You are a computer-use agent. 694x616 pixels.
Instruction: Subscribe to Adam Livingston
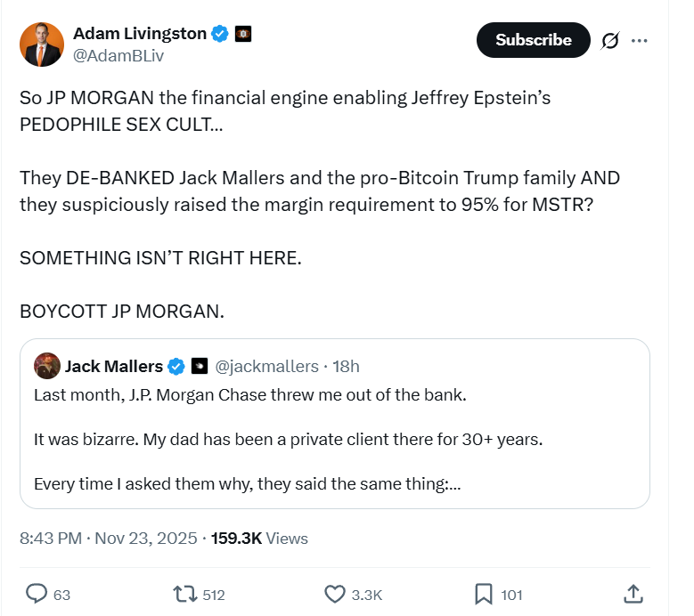533,40
